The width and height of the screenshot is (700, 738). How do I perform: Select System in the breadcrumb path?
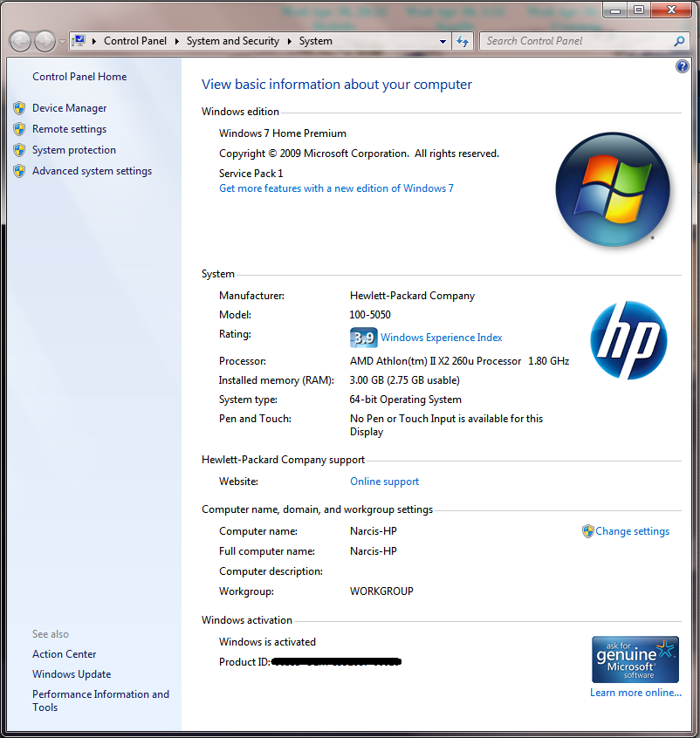coord(316,41)
